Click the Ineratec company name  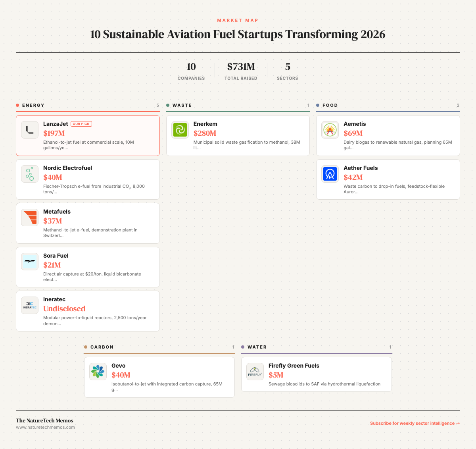click(x=54, y=299)
